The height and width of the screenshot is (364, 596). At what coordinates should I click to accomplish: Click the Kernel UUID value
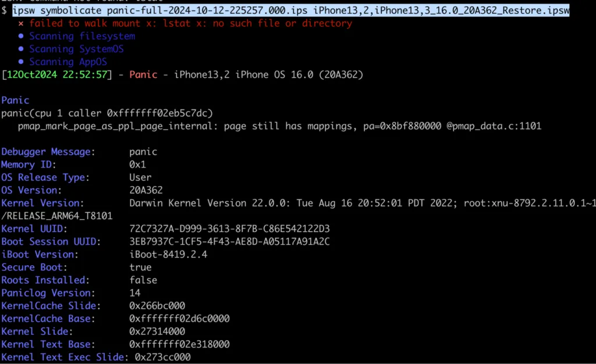point(229,229)
